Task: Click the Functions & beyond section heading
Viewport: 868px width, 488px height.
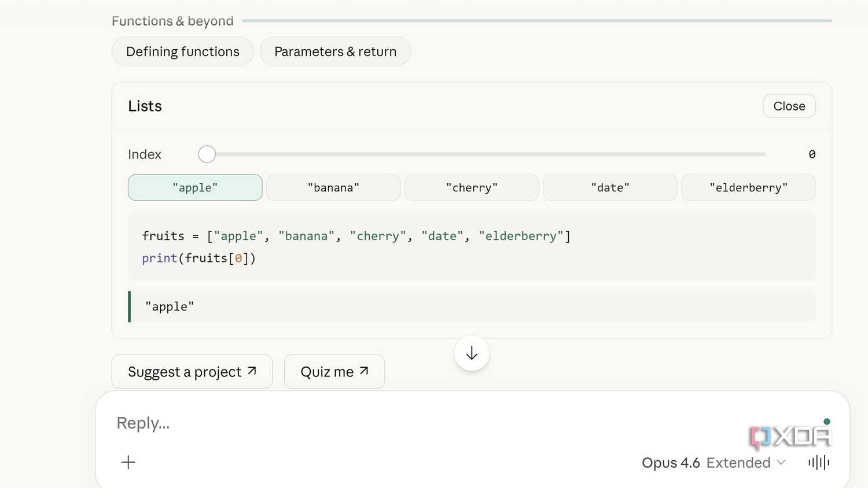Action: coord(172,21)
